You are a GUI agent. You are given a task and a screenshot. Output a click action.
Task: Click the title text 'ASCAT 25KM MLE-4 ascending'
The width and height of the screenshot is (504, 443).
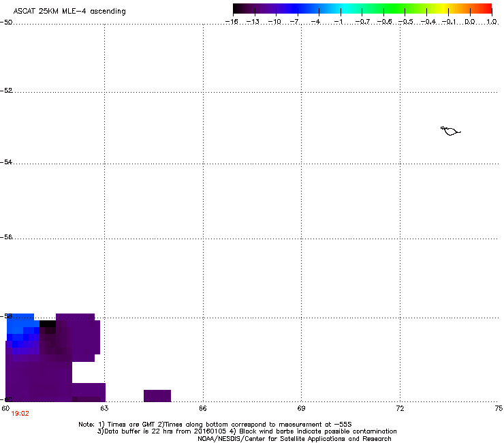click(x=69, y=12)
